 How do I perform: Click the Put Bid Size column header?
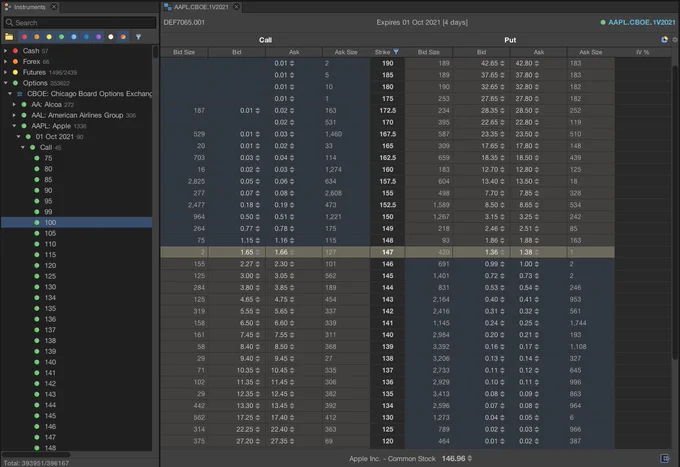pos(428,52)
